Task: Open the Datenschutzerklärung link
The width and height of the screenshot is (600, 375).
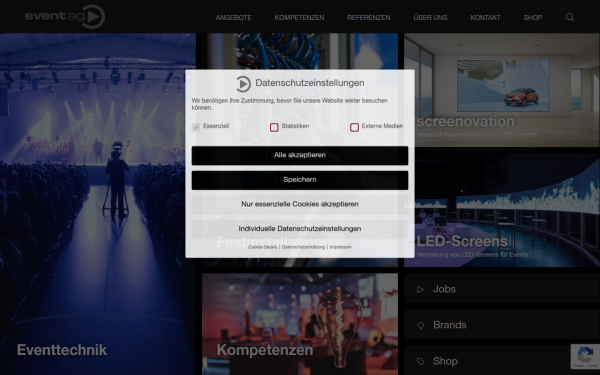Action: pyautogui.click(x=303, y=247)
